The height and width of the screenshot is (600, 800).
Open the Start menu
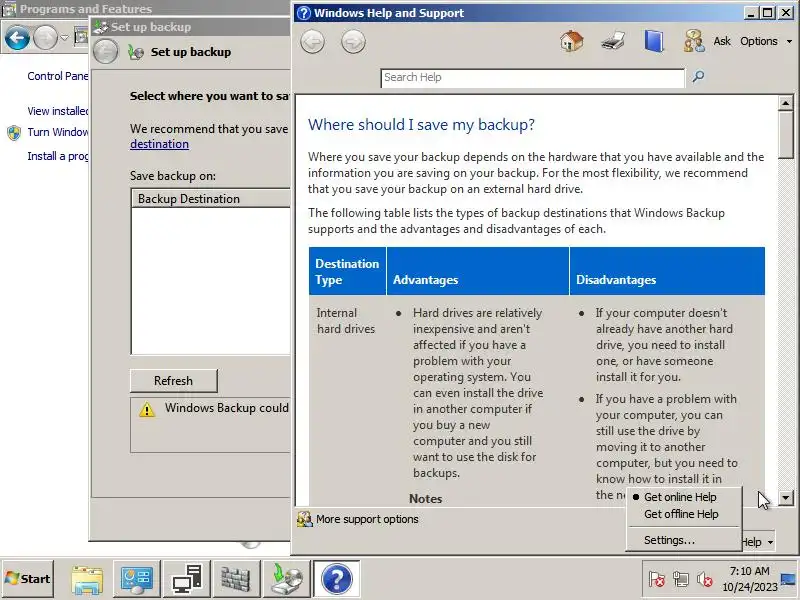click(x=28, y=579)
